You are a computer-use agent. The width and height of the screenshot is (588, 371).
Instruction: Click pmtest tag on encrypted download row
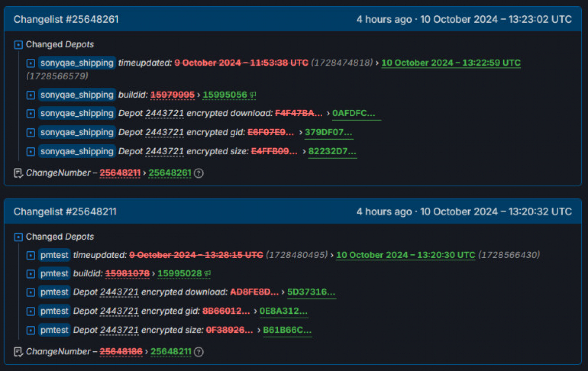pos(54,292)
